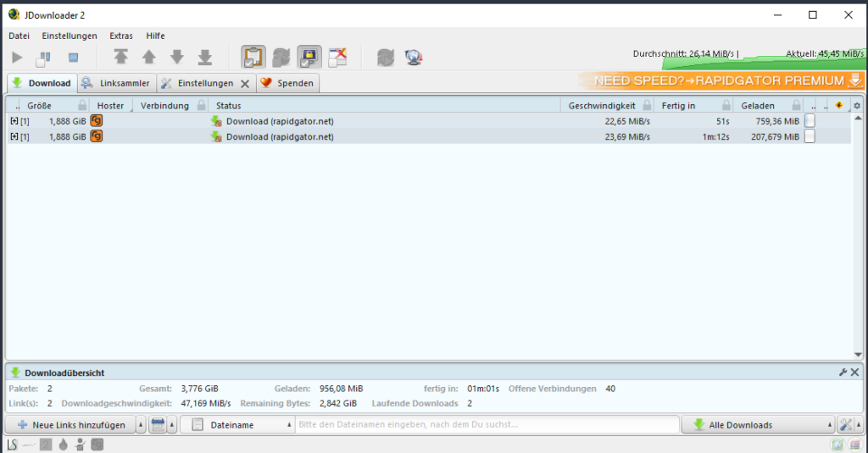Close the Downloadübersicht panel

point(854,373)
